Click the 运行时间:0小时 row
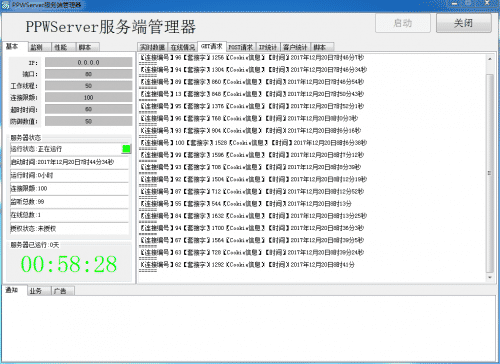The height and width of the screenshot is (364, 500). pyautogui.click(x=69, y=175)
